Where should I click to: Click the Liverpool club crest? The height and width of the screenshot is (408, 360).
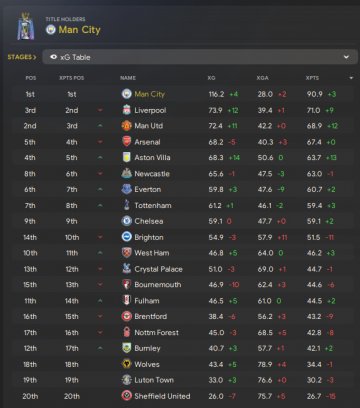(127, 110)
